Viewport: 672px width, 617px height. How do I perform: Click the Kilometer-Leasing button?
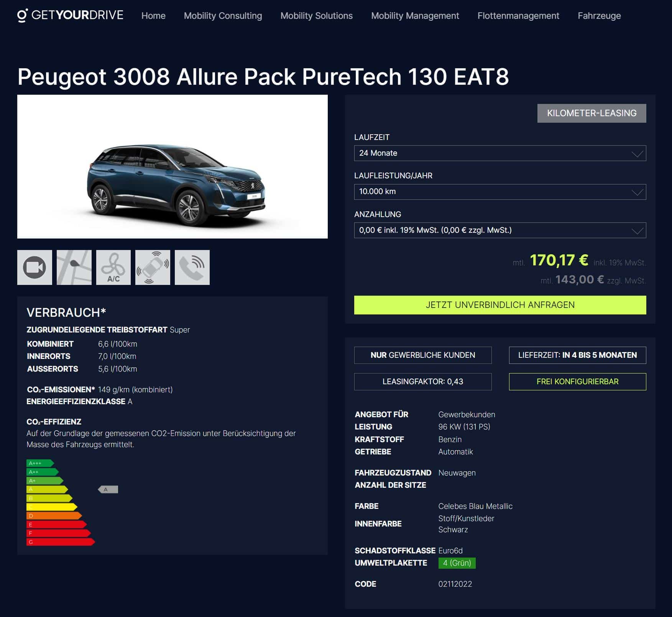click(x=591, y=113)
